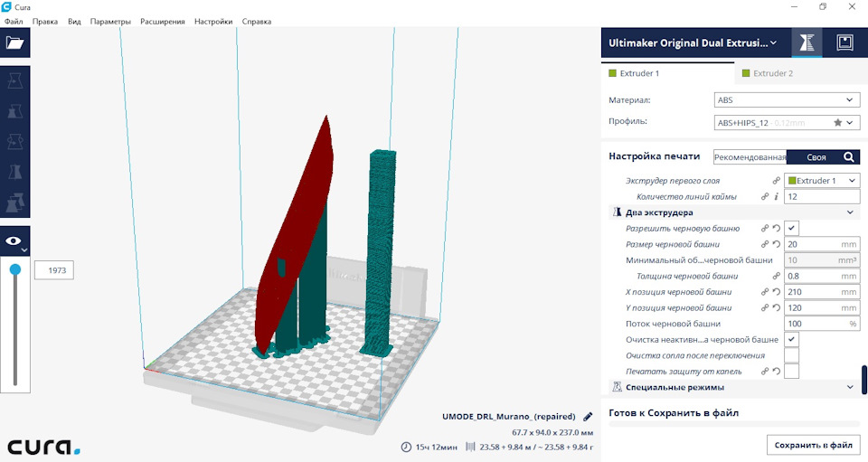Reset Печатать защиту от капель setting
The image size is (868, 462).
(x=777, y=372)
